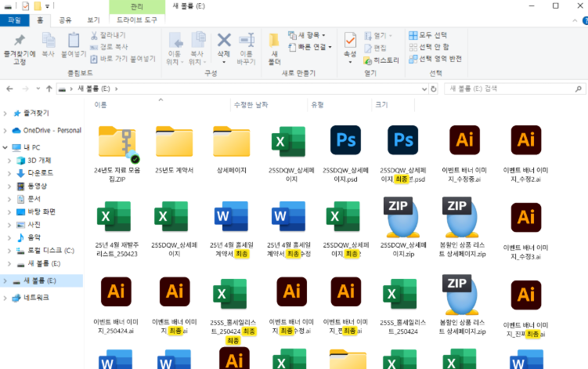Click 바로 가기 붙여넣기 (Paste shortcut)

pyautogui.click(x=123, y=59)
